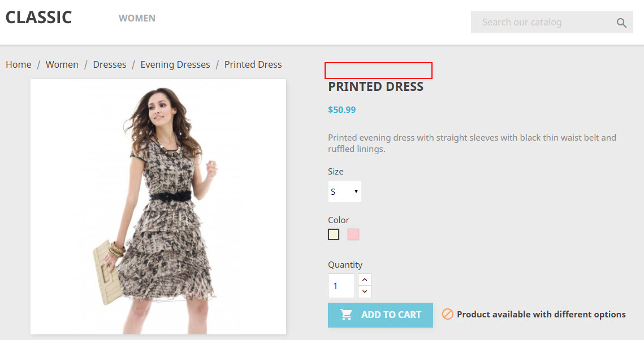Click the shopping cart icon in Add to Cart
Screen dimensions: 644x340
(346, 315)
